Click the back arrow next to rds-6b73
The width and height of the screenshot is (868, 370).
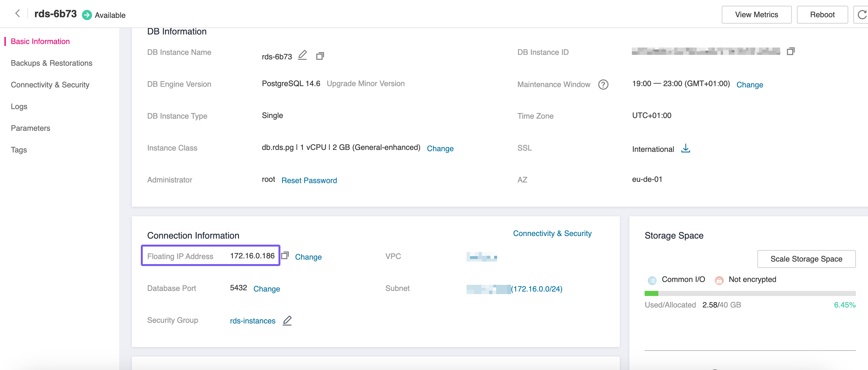point(18,13)
